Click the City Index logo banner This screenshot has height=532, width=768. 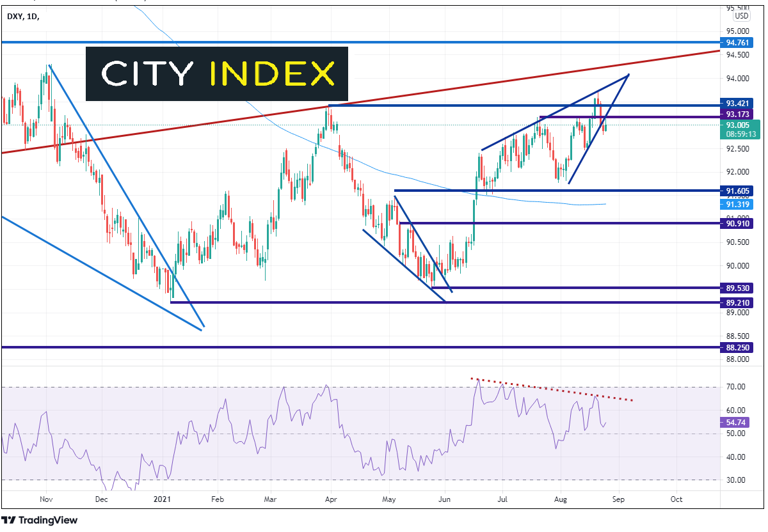coord(217,74)
